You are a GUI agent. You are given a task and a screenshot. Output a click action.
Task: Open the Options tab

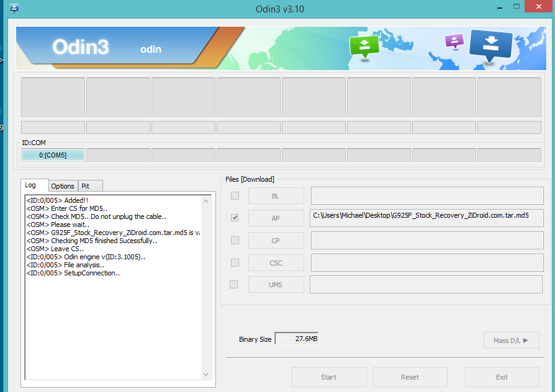(63, 186)
